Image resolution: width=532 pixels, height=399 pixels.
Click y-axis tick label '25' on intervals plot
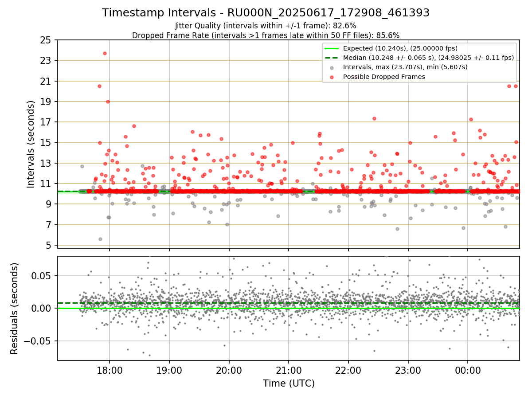pyautogui.click(x=46, y=40)
